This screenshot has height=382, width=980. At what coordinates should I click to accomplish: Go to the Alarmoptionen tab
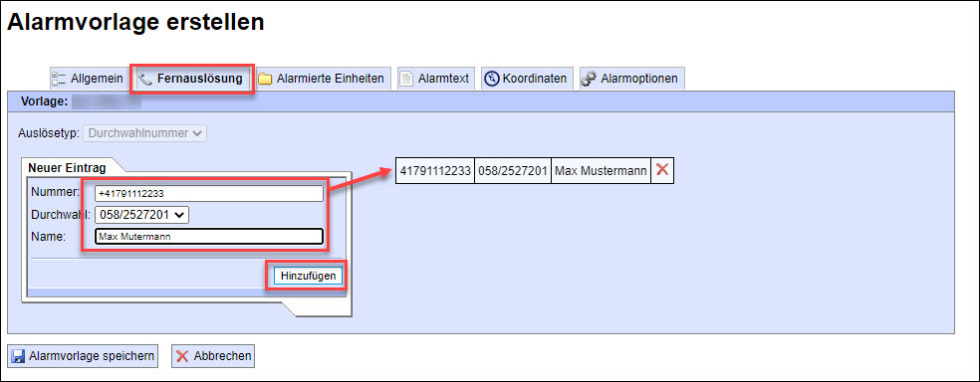click(x=631, y=79)
